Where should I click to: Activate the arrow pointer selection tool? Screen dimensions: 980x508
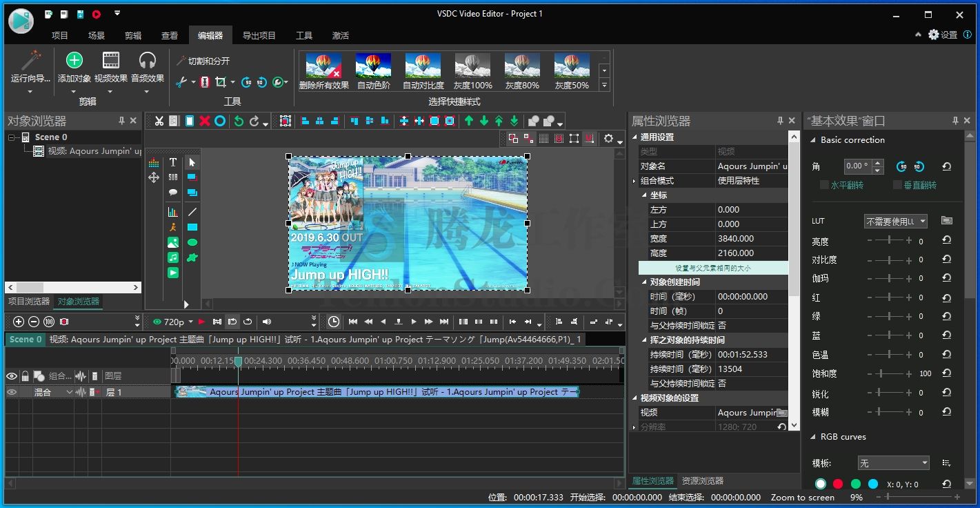point(192,162)
